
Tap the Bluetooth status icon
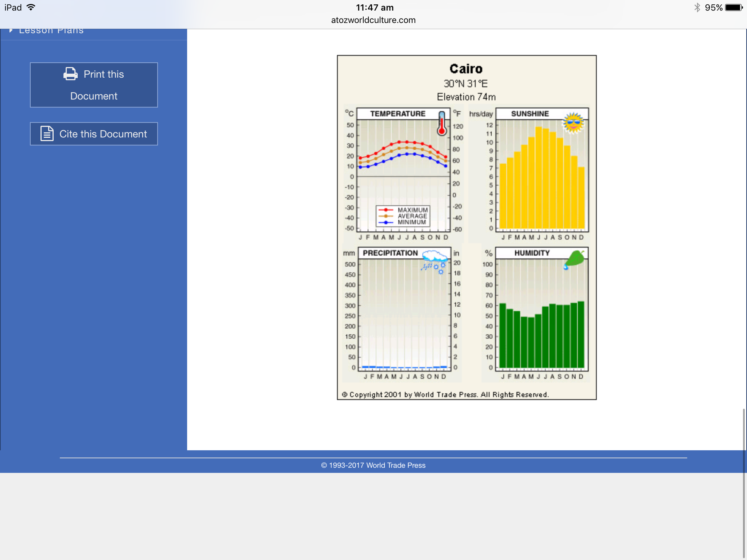click(x=697, y=7)
